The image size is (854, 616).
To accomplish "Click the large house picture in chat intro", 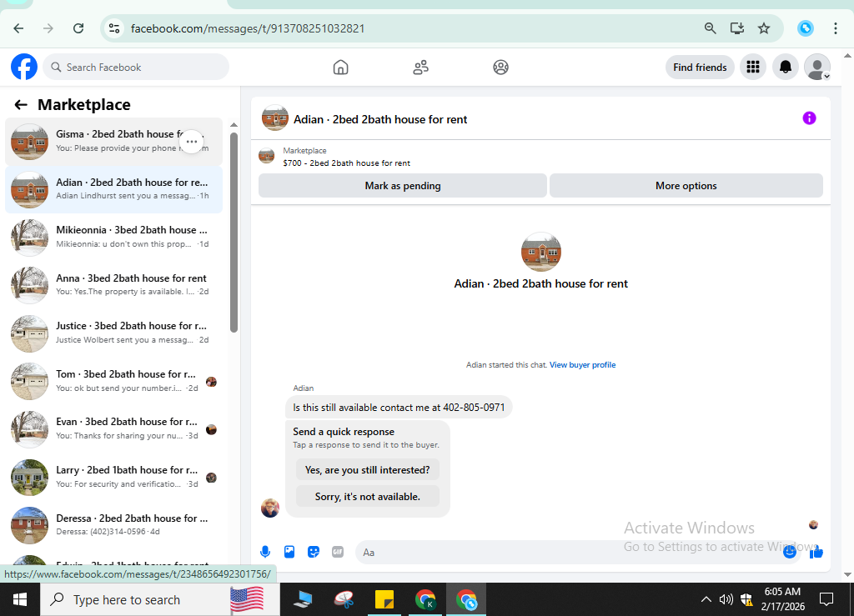I will click(x=540, y=252).
